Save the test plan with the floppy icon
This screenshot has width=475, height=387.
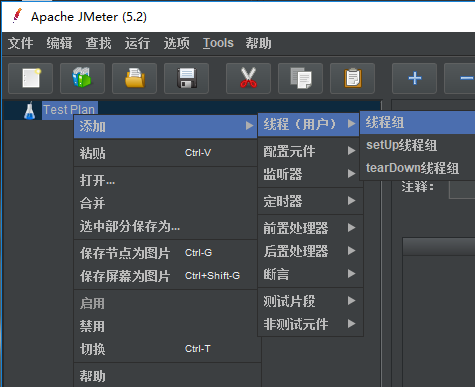(x=186, y=78)
